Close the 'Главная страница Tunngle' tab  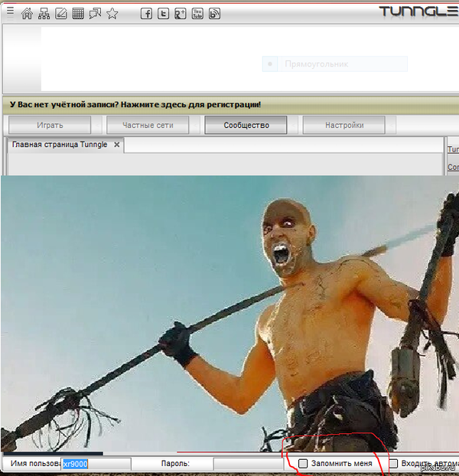point(116,145)
